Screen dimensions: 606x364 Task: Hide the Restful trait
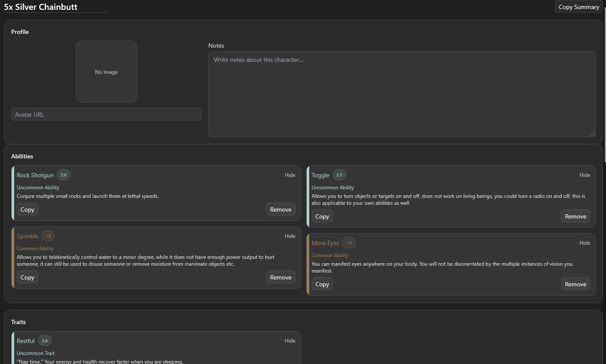point(290,341)
